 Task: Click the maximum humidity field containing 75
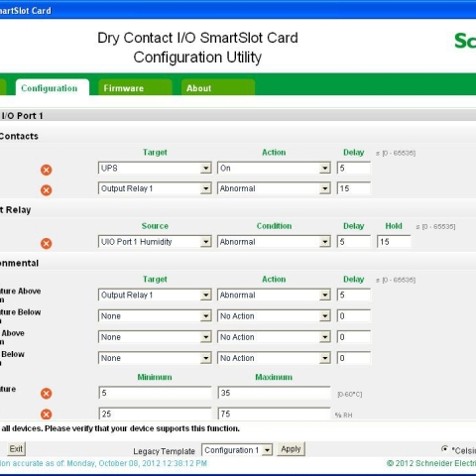pos(274,414)
